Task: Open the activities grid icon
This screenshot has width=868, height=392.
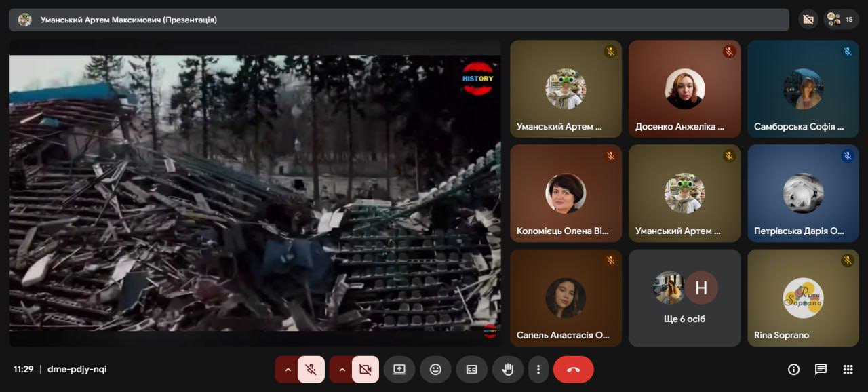Action: [848, 370]
